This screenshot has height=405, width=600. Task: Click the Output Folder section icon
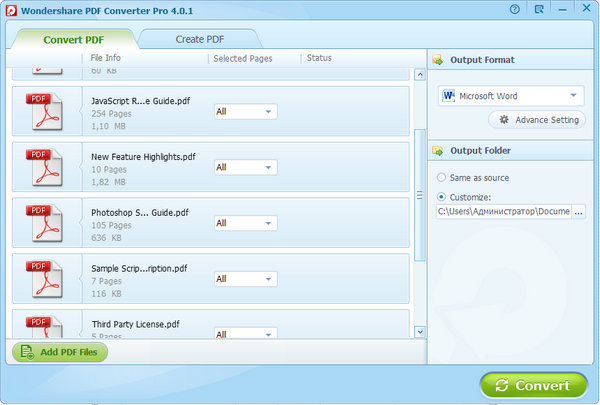pos(438,151)
